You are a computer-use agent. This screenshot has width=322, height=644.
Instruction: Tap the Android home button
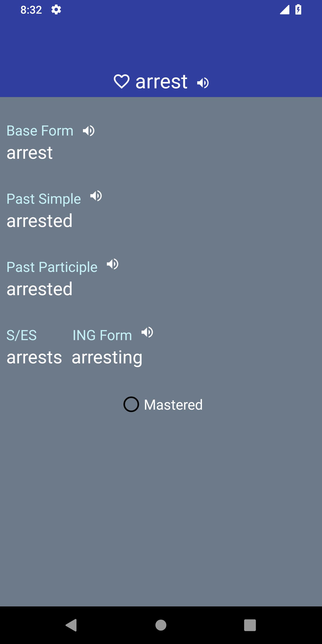(x=161, y=625)
